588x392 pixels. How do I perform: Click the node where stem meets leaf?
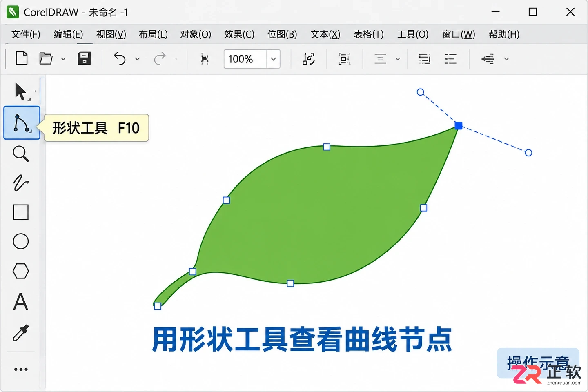[x=193, y=272]
